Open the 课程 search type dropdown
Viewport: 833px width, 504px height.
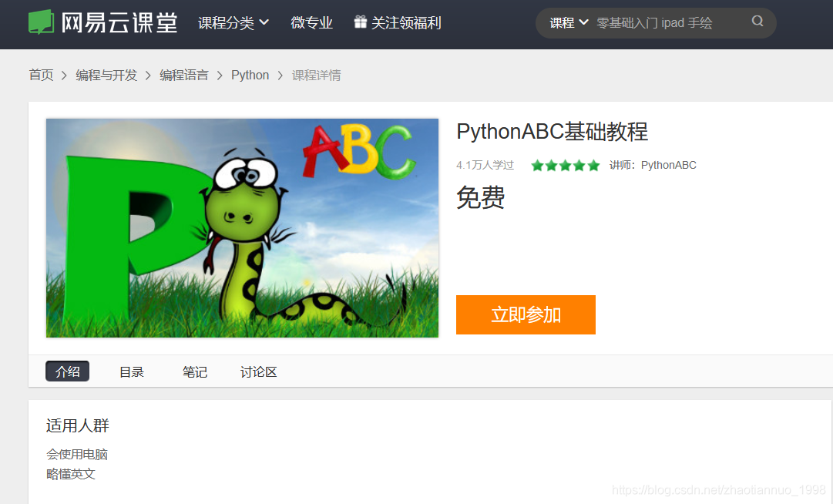(x=569, y=23)
